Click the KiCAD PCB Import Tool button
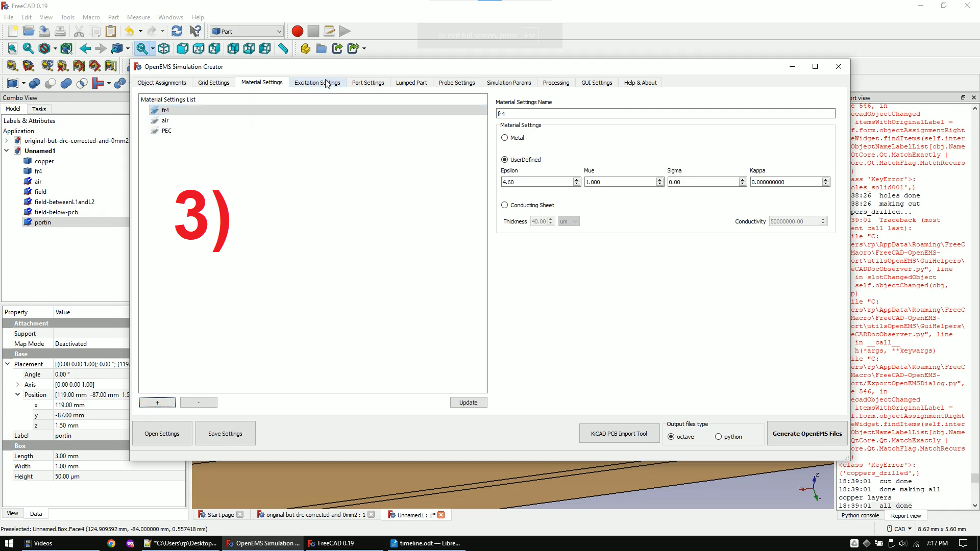This screenshot has width=980, height=551. pos(619,433)
